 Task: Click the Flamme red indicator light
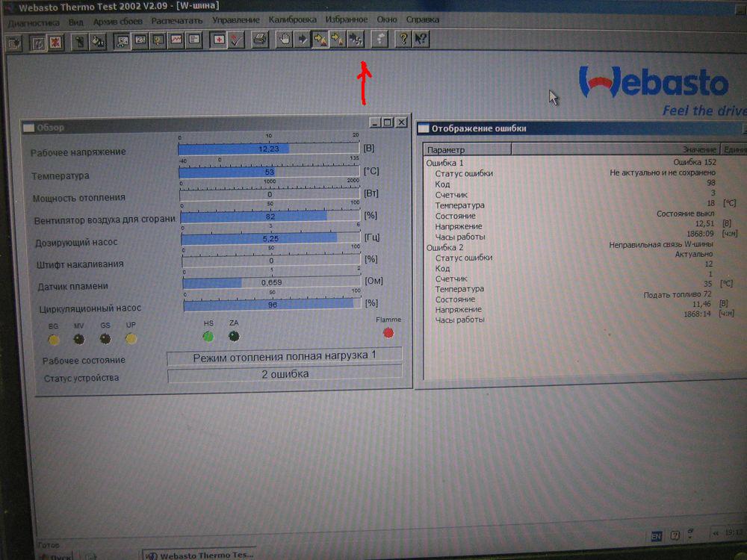pos(388,332)
